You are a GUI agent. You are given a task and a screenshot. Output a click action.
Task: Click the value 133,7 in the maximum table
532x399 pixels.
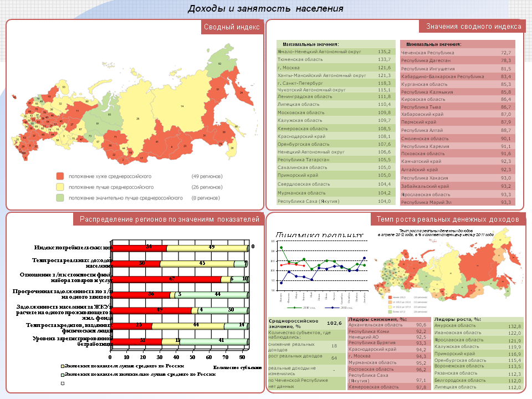[x=385, y=59]
